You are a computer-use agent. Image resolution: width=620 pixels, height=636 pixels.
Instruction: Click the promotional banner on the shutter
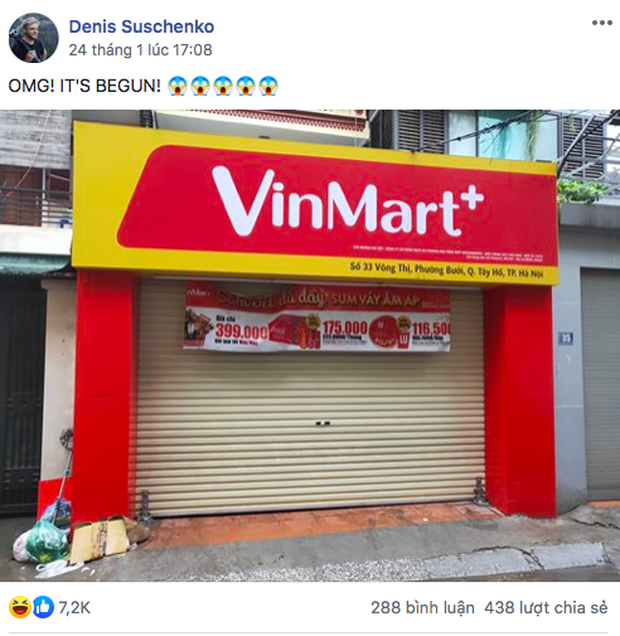point(317,317)
